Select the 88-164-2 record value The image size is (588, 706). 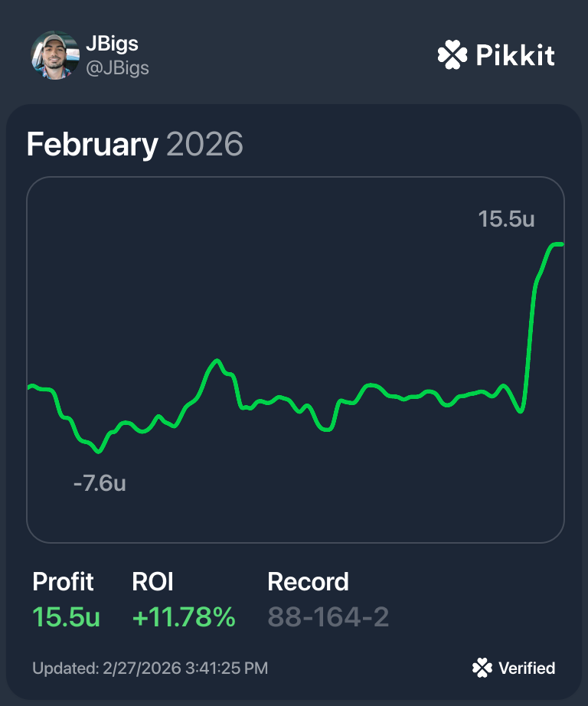pos(328,617)
